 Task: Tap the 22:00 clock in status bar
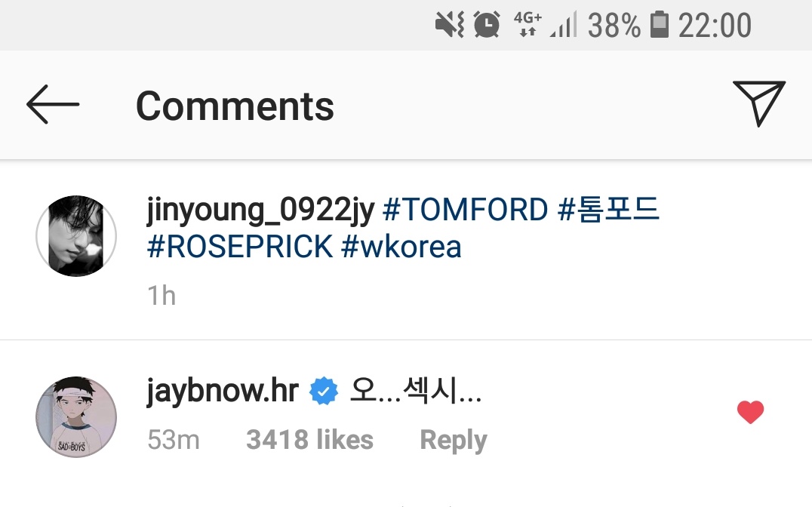point(715,25)
